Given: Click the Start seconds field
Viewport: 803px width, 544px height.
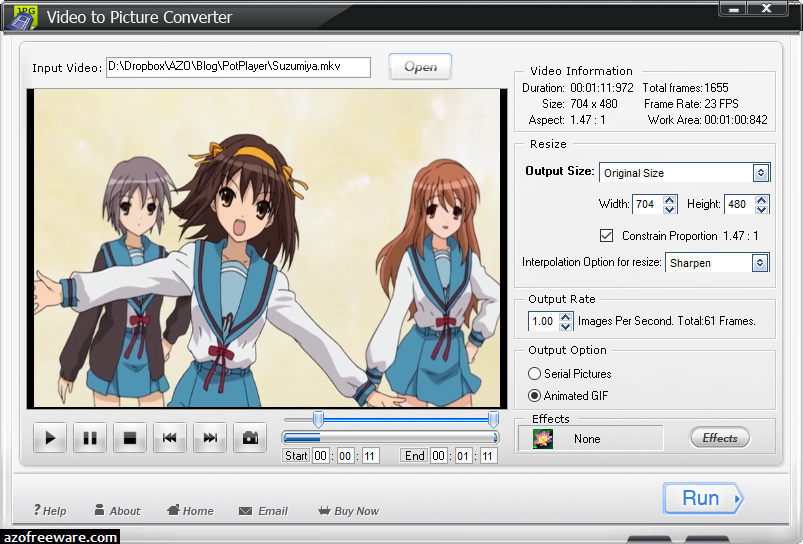Looking at the screenshot, I should pyautogui.click(x=370, y=456).
